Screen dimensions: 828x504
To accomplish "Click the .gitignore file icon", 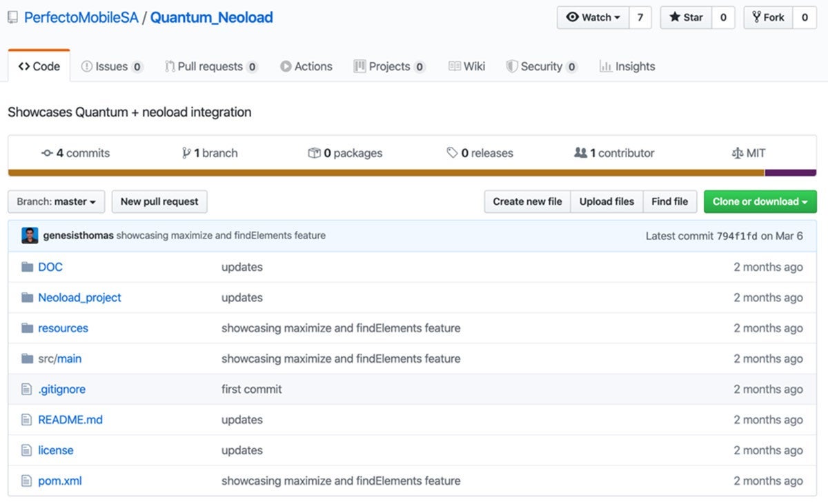I will tap(27, 389).
